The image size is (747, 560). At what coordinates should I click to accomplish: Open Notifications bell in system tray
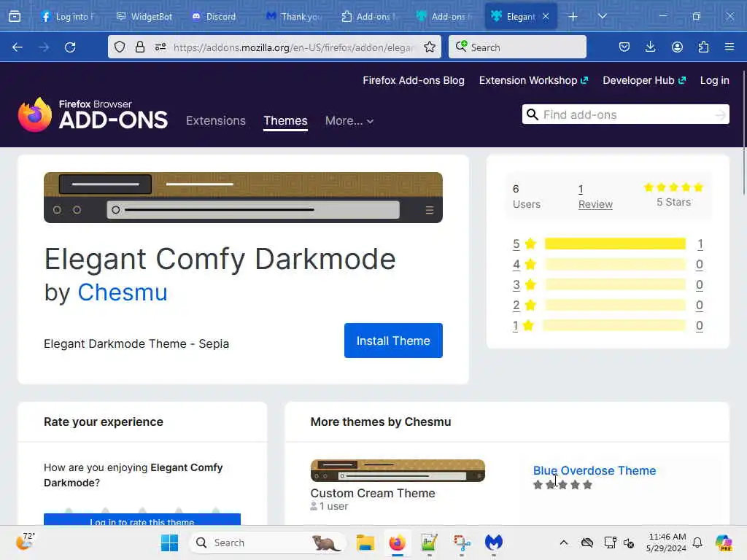[x=697, y=542]
